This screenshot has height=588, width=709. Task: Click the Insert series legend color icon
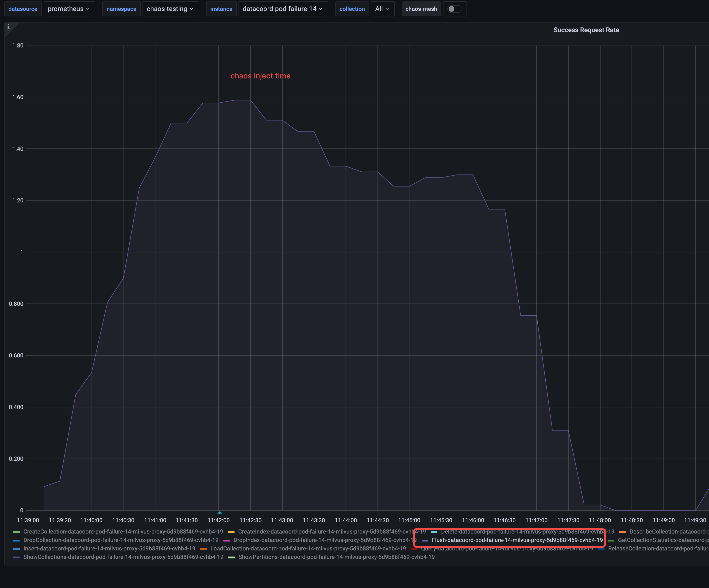[x=16, y=549]
